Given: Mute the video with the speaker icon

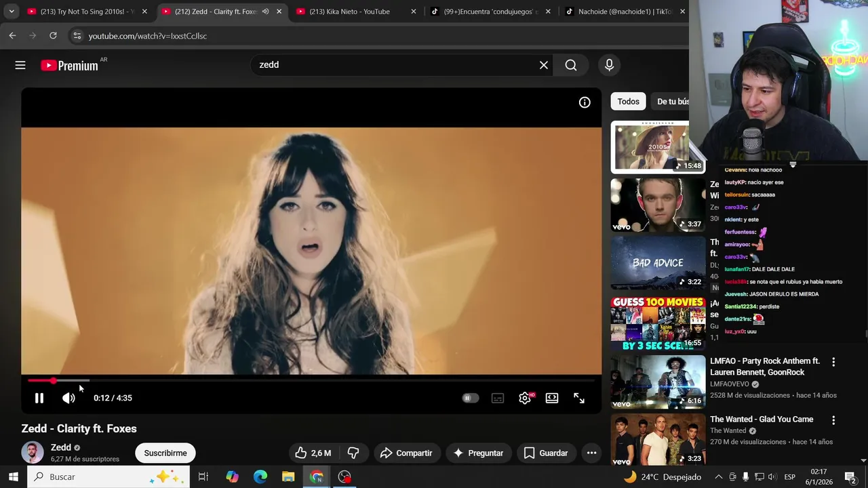Looking at the screenshot, I should point(68,399).
